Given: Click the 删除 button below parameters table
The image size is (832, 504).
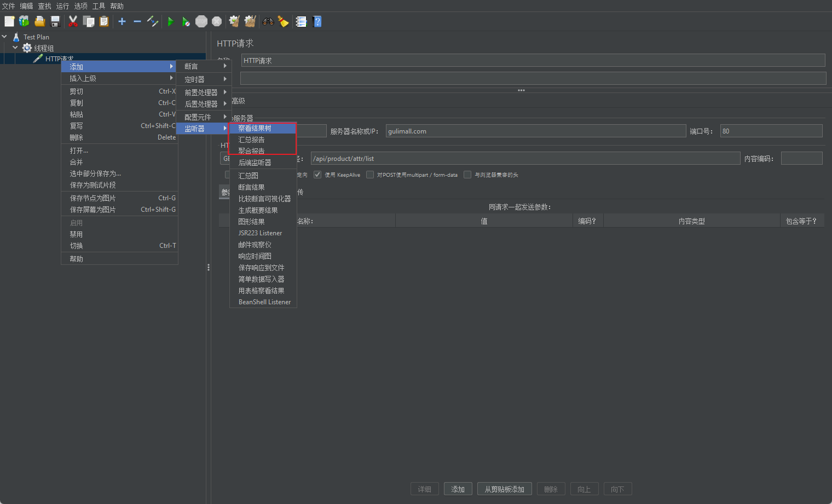Looking at the screenshot, I should pos(551,489).
